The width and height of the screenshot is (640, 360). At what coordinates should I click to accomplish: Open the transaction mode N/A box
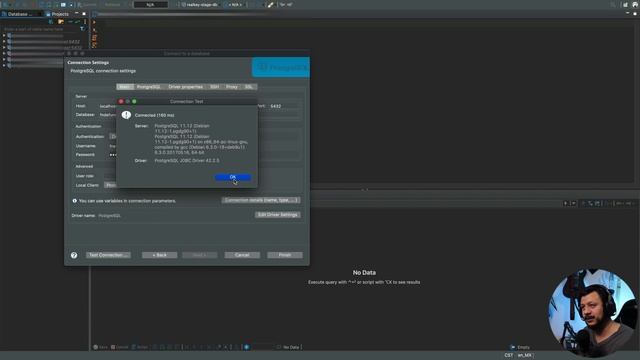pos(150,4)
